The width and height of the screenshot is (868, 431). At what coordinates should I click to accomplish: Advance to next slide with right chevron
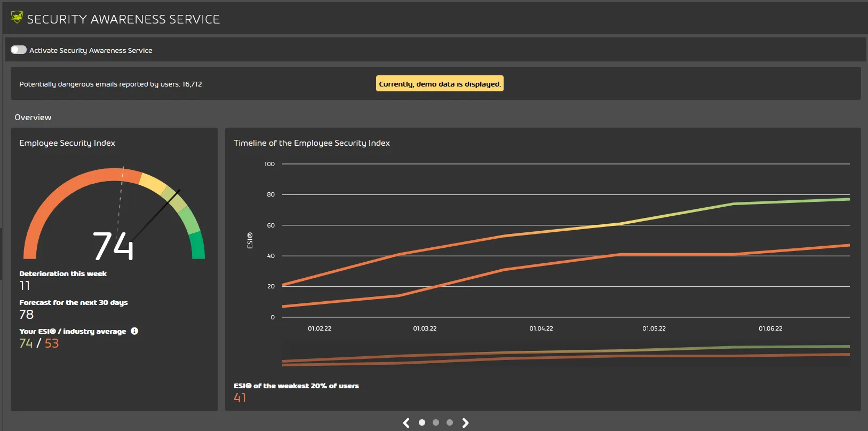(x=465, y=423)
